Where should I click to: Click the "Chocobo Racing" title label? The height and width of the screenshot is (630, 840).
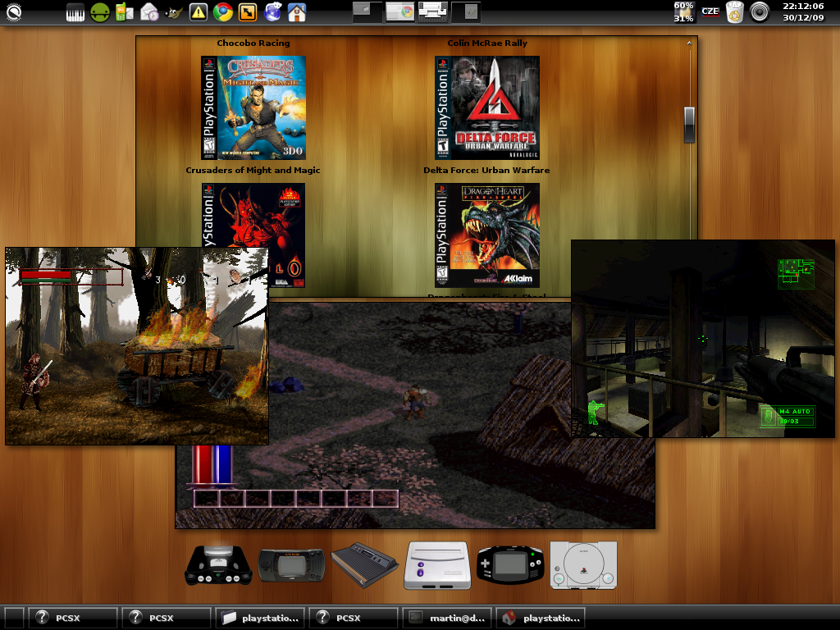click(x=253, y=43)
